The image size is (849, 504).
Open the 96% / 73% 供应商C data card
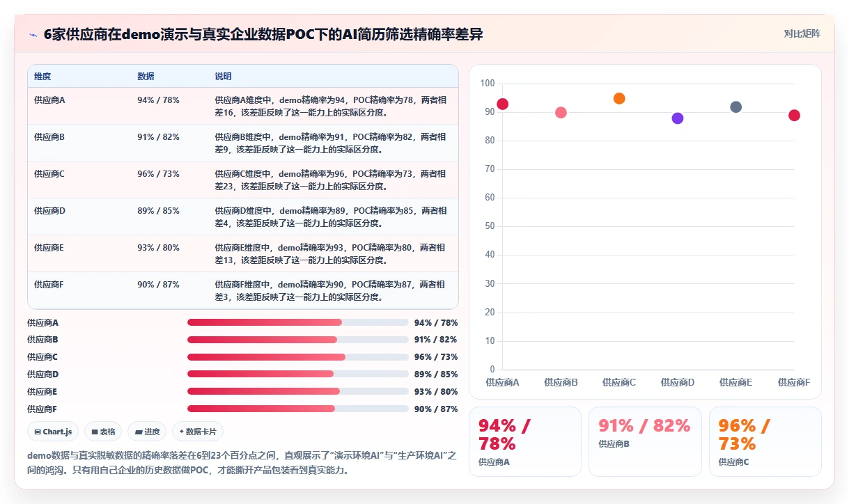pyautogui.click(x=765, y=441)
